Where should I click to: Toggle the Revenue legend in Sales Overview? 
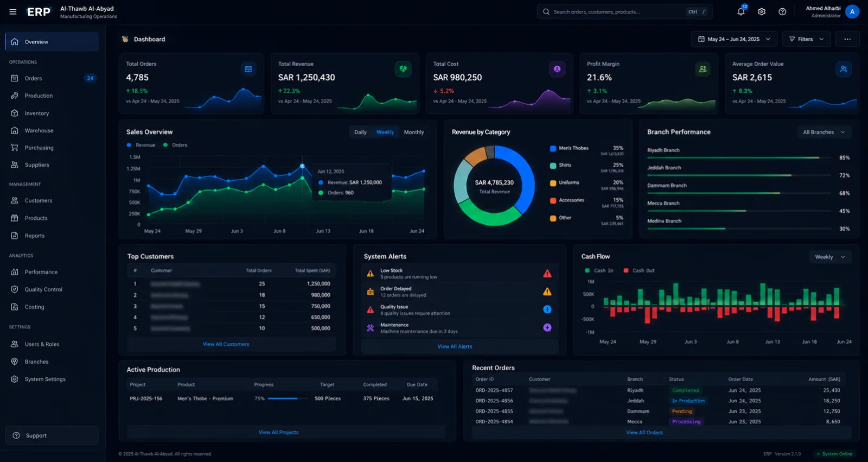(141, 145)
